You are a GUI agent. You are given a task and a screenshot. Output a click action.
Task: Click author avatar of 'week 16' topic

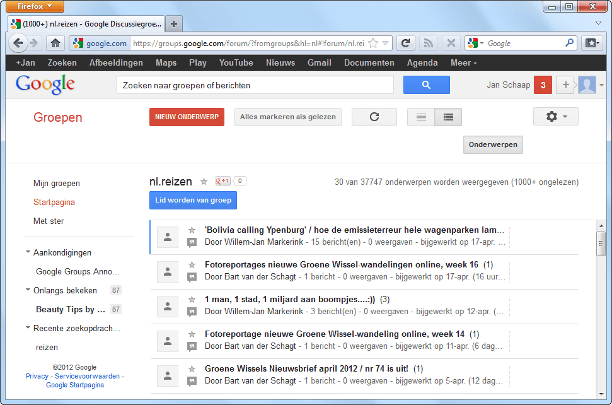pyautogui.click(x=168, y=272)
